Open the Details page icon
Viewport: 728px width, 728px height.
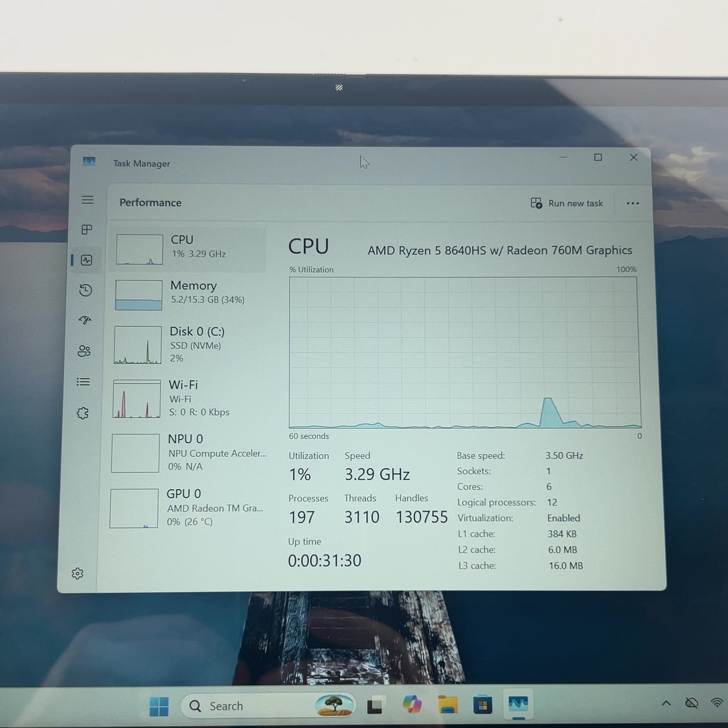[83, 382]
